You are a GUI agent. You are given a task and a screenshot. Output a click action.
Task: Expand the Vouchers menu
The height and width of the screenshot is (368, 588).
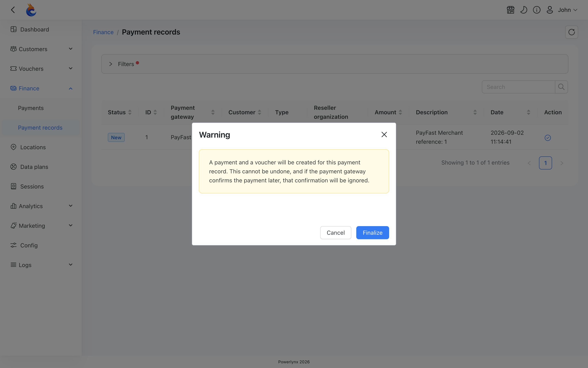point(41,69)
